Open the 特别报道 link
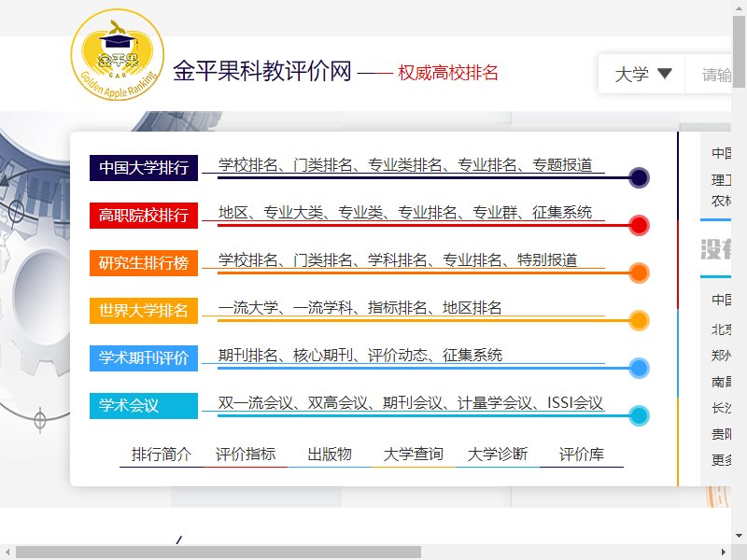747x560 pixels. [x=547, y=260]
